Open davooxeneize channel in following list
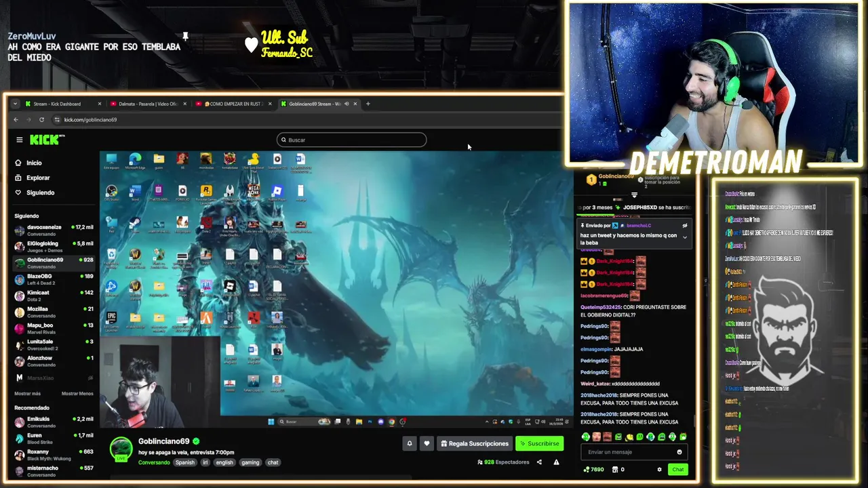This screenshot has width=868, height=488. [54, 230]
